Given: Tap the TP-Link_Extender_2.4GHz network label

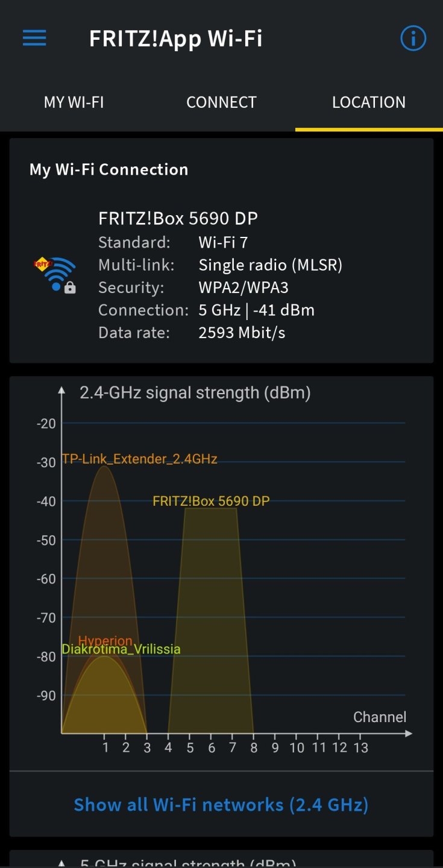Looking at the screenshot, I should point(139,459).
